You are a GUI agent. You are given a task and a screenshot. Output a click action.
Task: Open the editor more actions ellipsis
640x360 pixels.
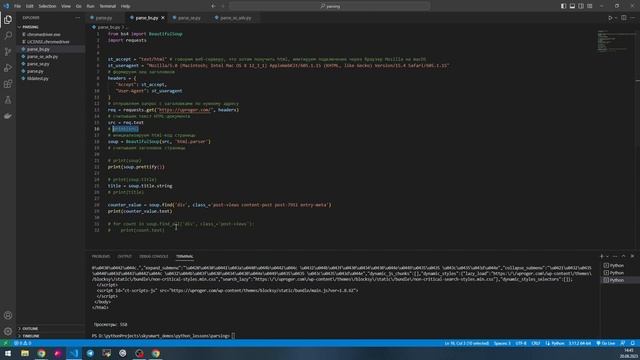pyautogui.click(x=632, y=18)
